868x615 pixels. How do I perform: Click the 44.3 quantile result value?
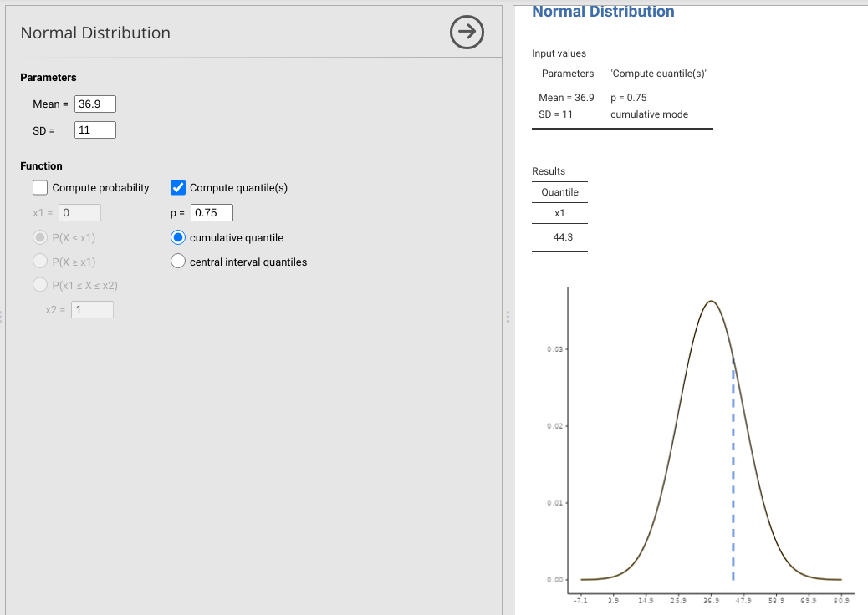click(x=563, y=238)
